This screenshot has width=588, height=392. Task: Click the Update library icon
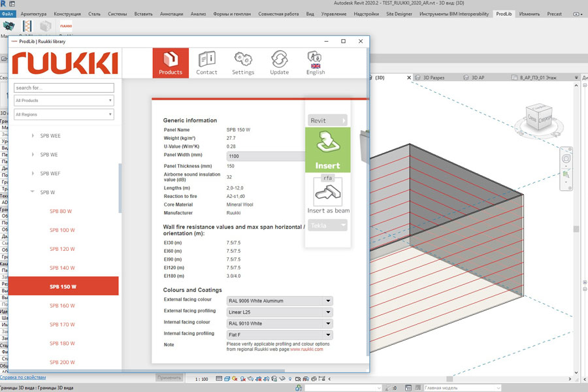[x=280, y=63]
